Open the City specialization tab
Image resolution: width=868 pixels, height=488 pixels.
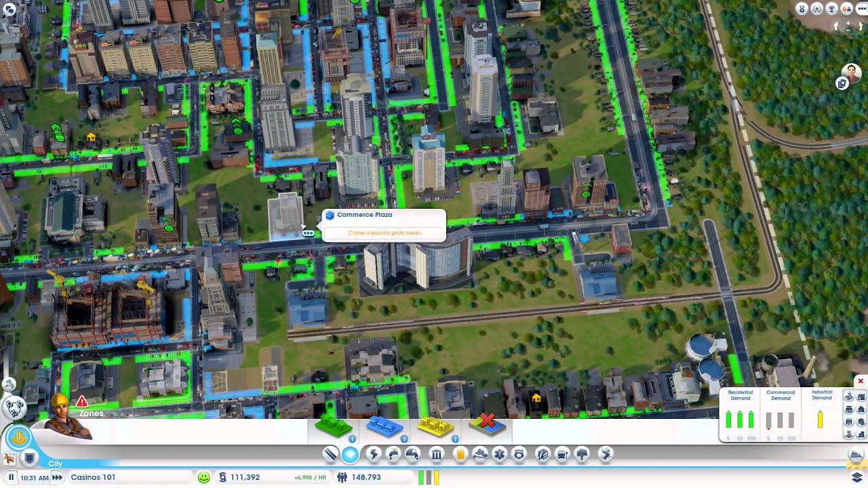click(55, 464)
